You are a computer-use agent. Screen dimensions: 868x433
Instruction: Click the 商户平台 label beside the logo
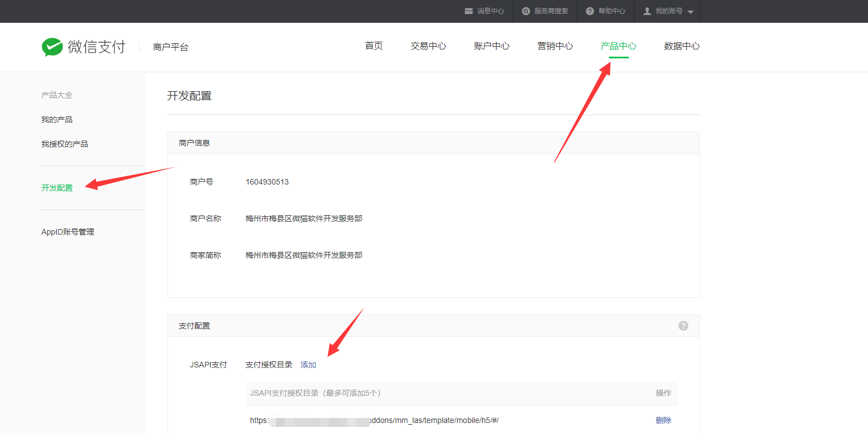pos(171,47)
